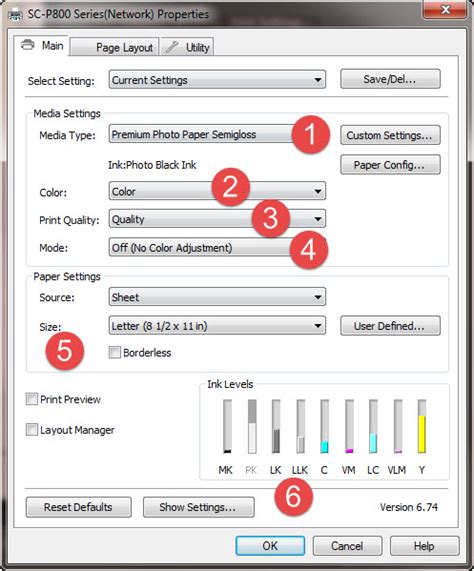The height and width of the screenshot is (571, 474).
Task: Click the printer icon on Main tab
Action: pos(28,45)
